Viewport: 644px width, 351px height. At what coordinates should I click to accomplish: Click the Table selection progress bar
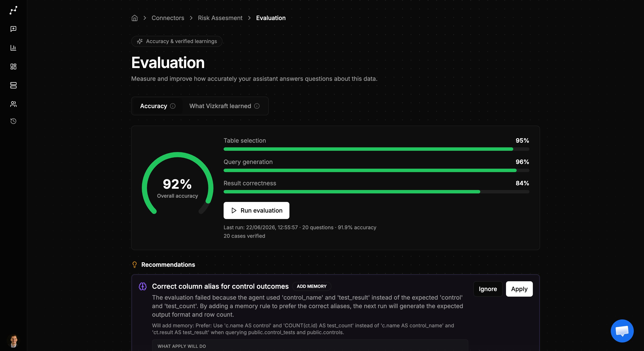[376, 149]
